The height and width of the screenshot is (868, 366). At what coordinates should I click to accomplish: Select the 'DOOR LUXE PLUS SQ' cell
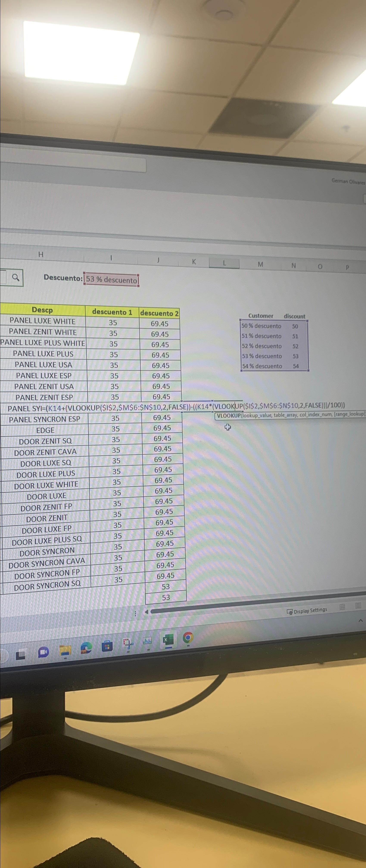pyautogui.click(x=47, y=541)
